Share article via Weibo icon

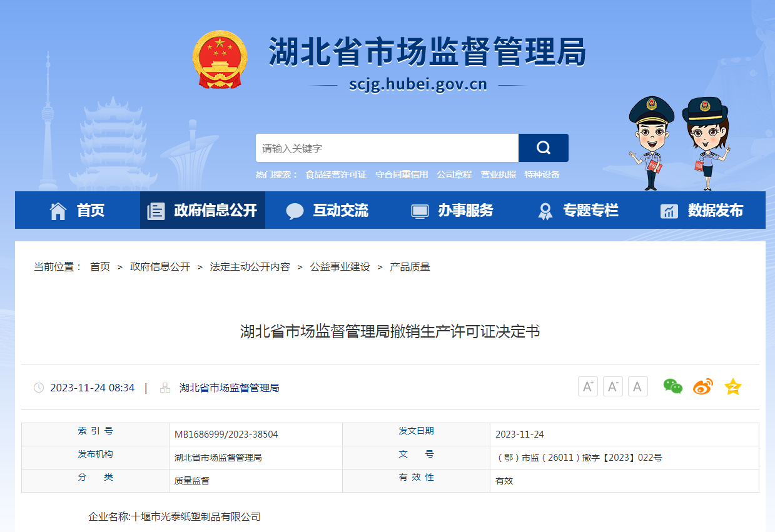(703, 387)
